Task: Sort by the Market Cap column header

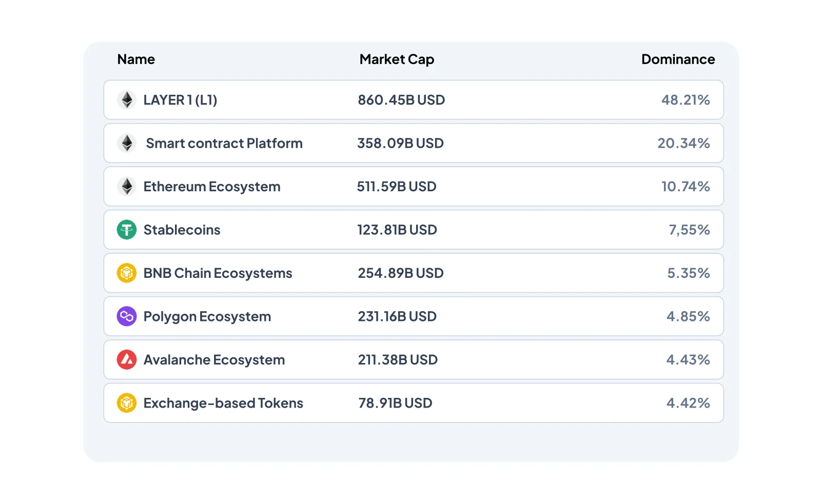Action: (397, 60)
